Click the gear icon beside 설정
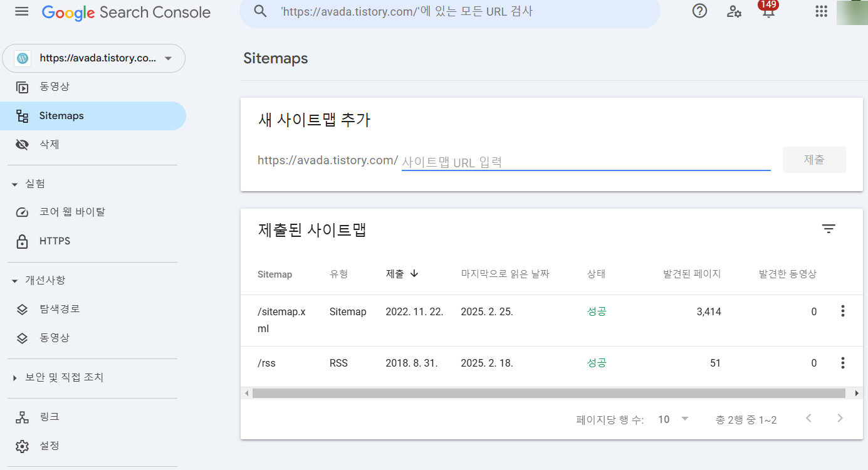 point(23,446)
